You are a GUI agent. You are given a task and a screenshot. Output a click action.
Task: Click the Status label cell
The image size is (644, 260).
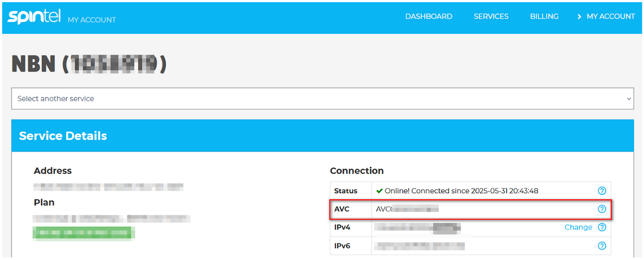coord(351,190)
